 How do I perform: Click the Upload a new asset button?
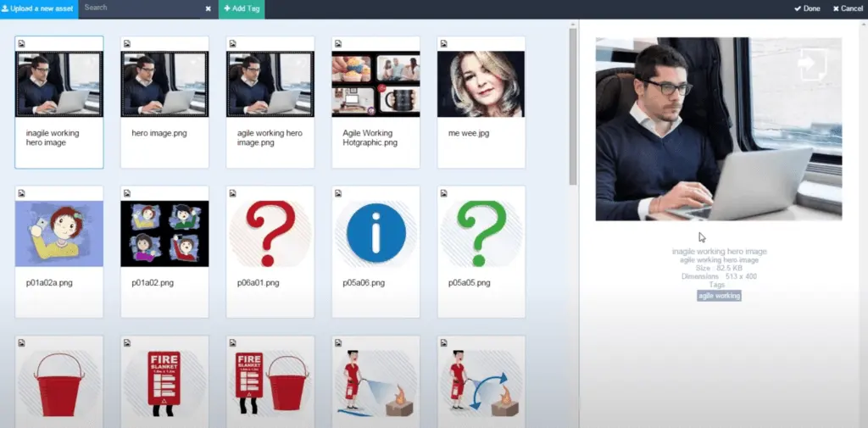(39, 8)
